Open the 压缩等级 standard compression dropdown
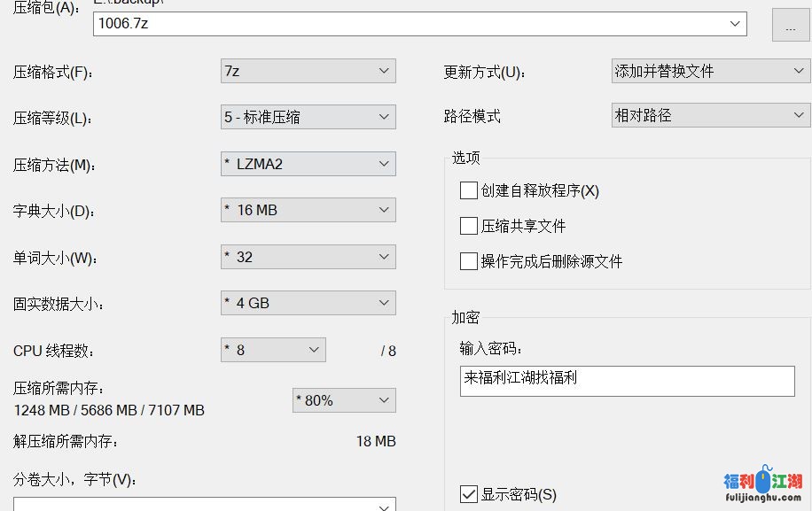 point(384,117)
